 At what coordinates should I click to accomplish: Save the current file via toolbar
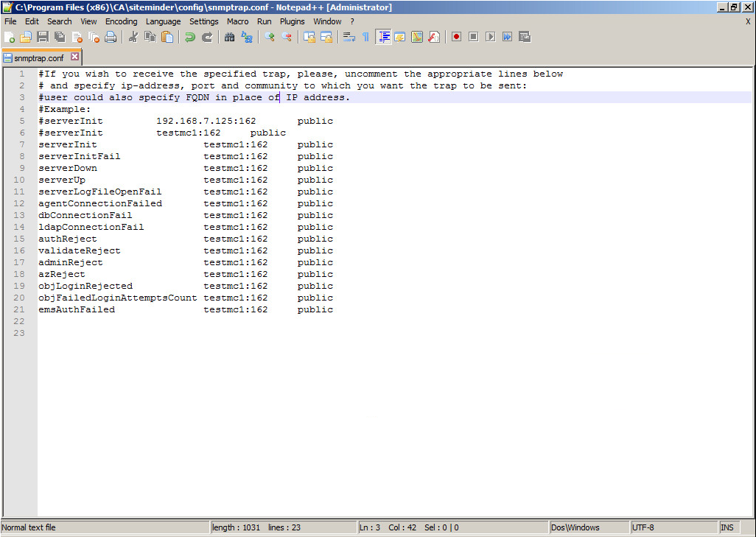click(42, 37)
